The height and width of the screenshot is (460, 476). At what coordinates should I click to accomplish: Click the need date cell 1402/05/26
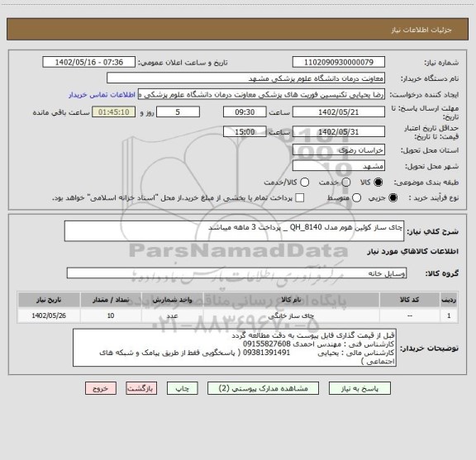pos(49,315)
